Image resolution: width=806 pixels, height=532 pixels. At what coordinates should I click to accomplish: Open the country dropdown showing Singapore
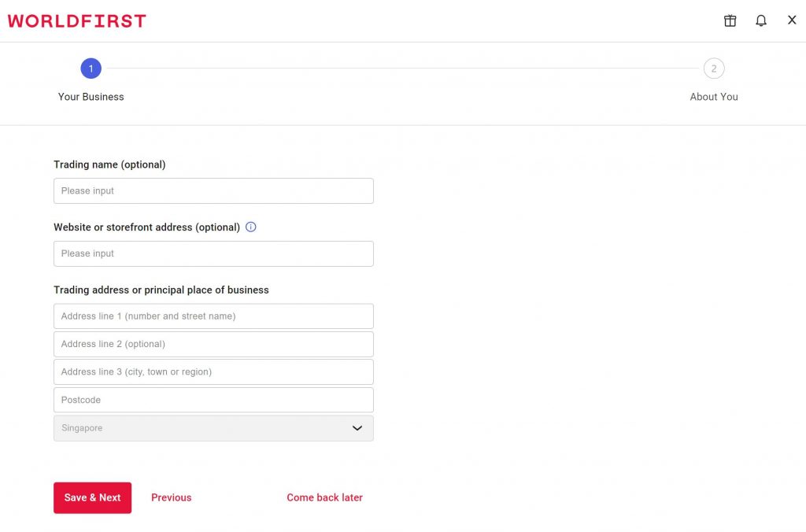[213, 427]
